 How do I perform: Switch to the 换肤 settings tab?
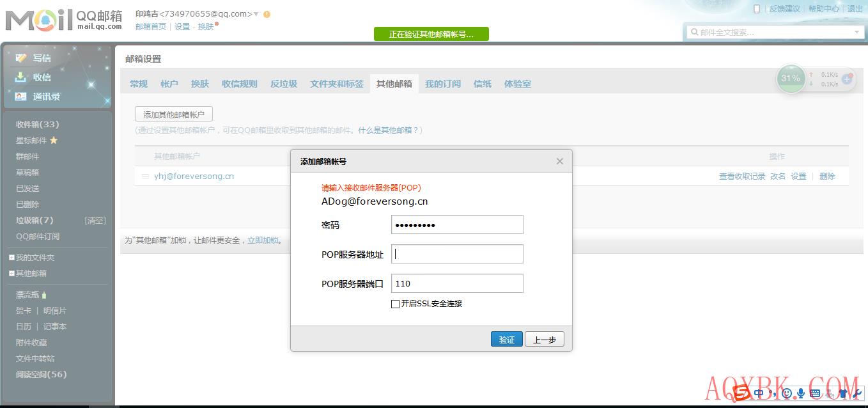point(200,84)
